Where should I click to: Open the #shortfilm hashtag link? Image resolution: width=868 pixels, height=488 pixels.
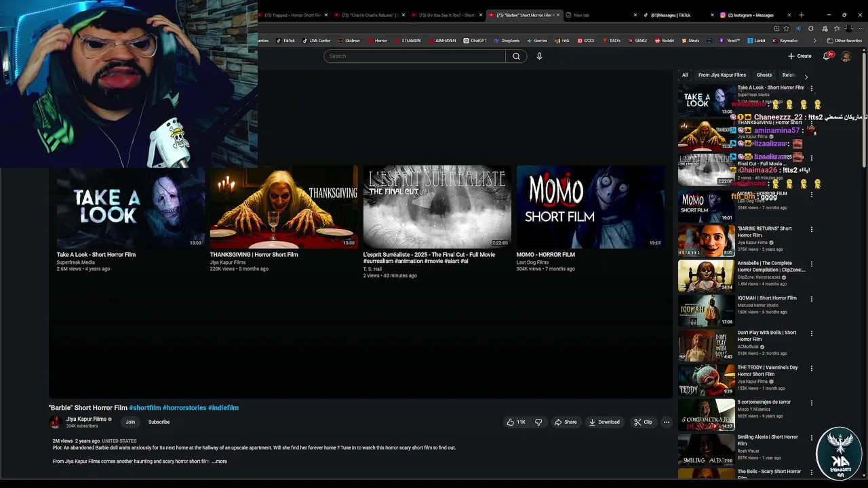click(145, 408)
